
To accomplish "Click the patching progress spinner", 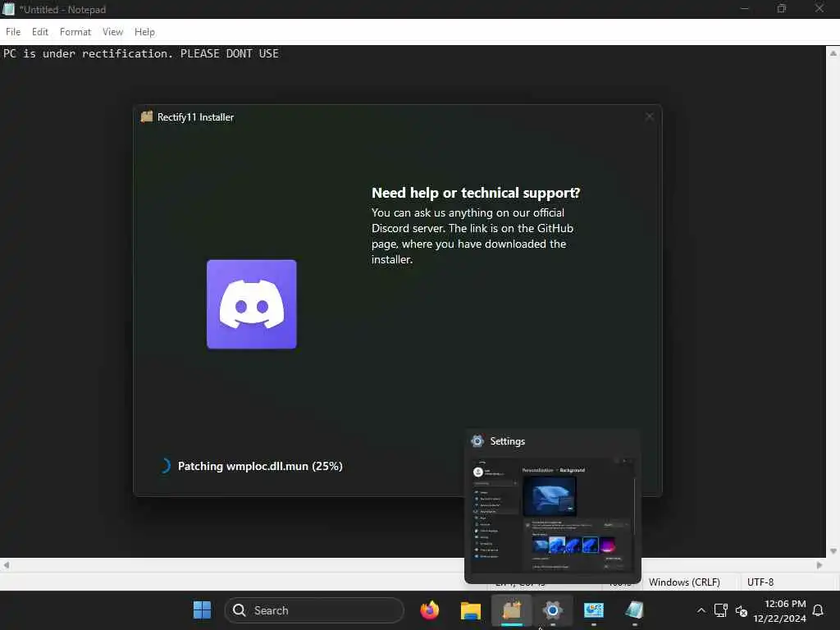I will [164, 466].
